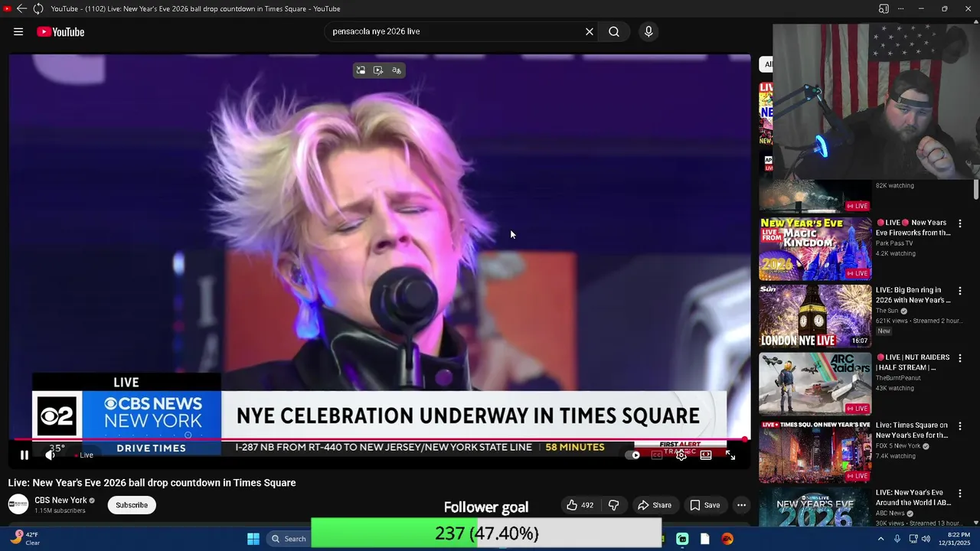
Task: Open options menu for FOX 5 video
Action: pyautogui.click(x=960, y=425)
